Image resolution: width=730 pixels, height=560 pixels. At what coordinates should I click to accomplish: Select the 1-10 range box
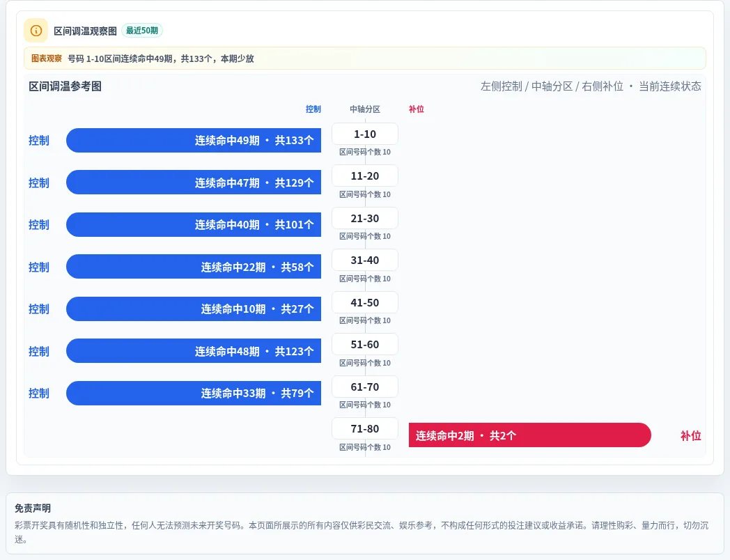(x=365, y=134)
